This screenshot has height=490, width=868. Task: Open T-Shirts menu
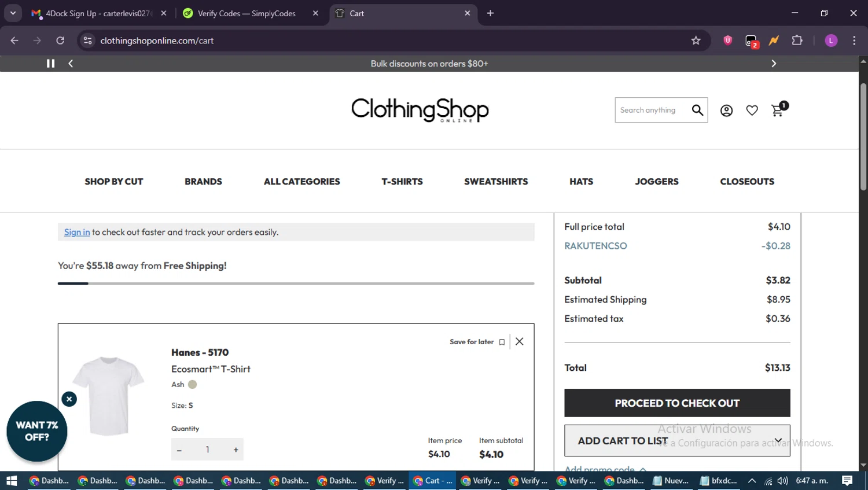pyautogui.click(x=402, y=182)
